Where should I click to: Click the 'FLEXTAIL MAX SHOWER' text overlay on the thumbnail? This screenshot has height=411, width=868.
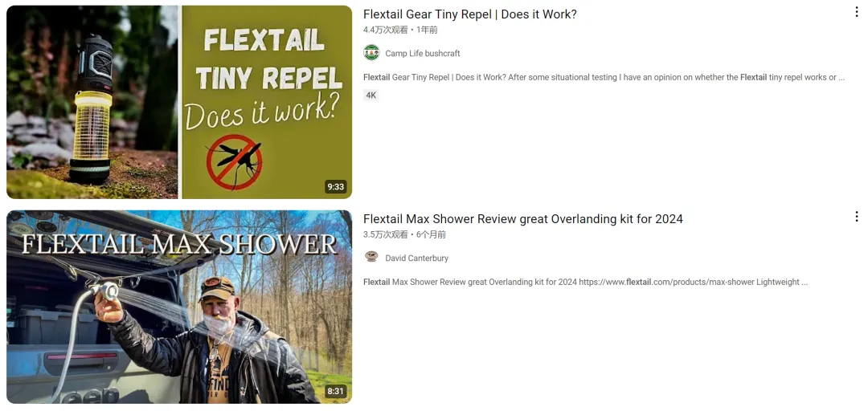pos(178,244)
